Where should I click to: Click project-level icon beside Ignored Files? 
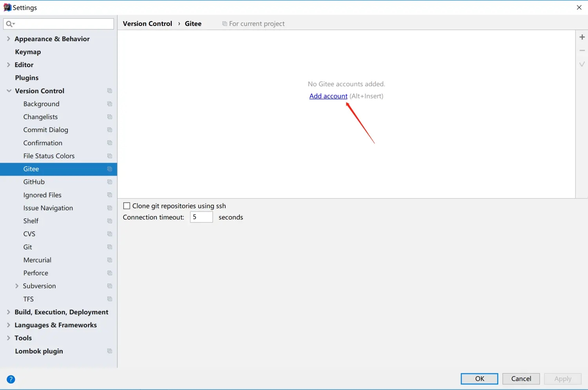coord(110,195)
